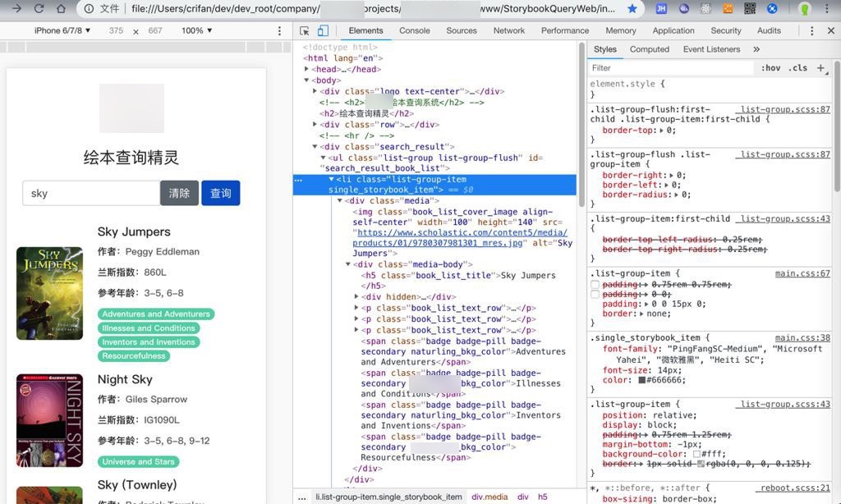
Task: Expand the hidden div node
Action: pos(356,296)
